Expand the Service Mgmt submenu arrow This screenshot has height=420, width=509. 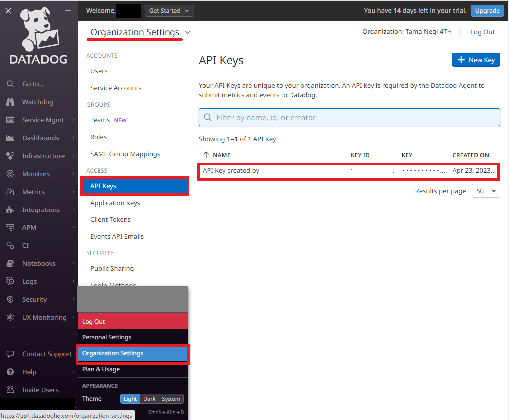tap(74, 120)
